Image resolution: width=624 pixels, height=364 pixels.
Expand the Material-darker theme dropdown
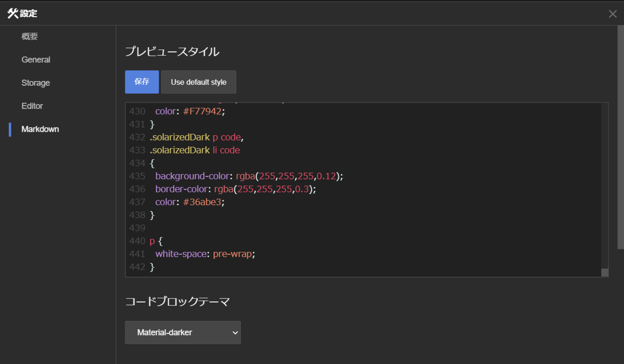[183, 332]
